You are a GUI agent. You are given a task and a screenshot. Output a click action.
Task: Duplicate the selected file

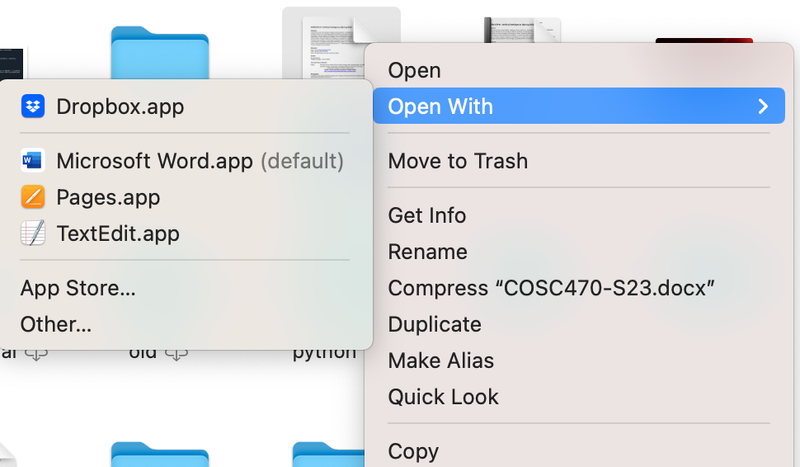(x=434, y=324)
